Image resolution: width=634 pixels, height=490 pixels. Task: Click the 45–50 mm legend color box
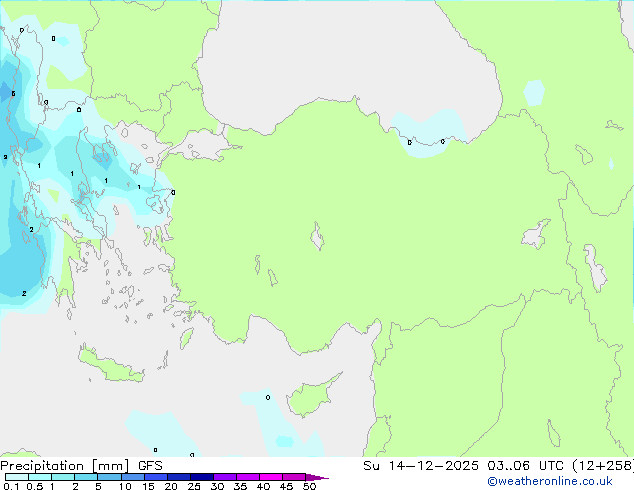294,477
